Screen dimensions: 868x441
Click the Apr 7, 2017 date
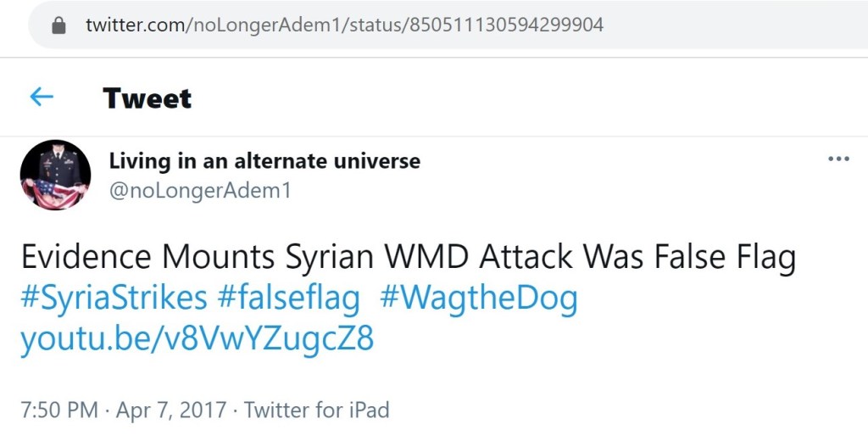coord(170,410)
